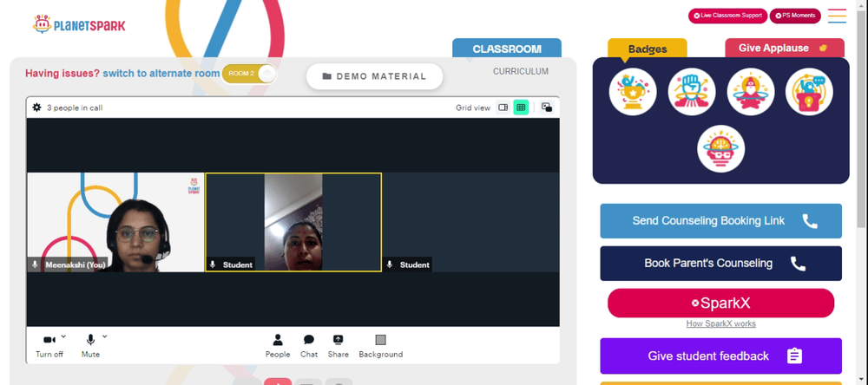
Task: Click Give student feedback button
Action: coord(720,356)
